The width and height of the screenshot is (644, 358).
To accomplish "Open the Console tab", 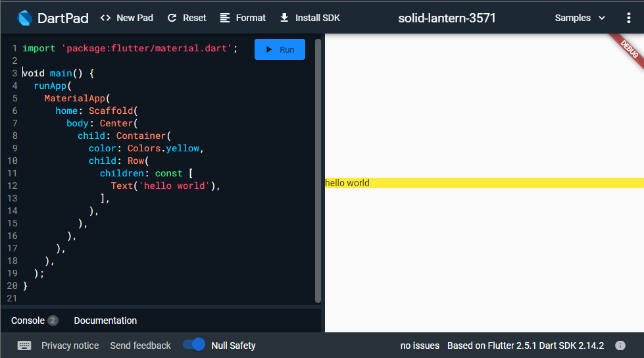I will click(x=34, y=320).
